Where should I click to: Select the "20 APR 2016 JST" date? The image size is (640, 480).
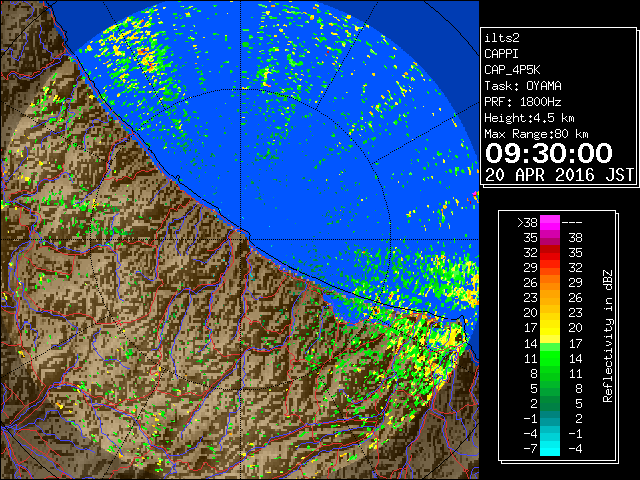559,175
